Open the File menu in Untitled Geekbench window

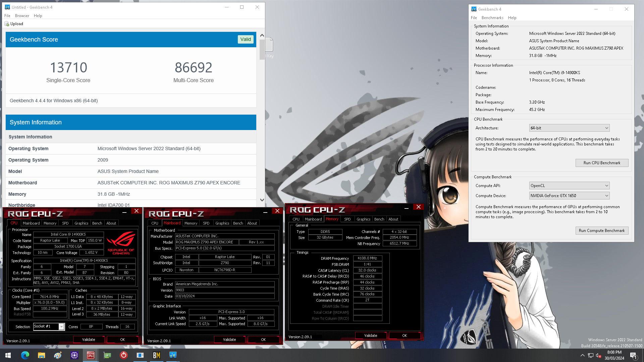pyautogui.click(x=7, y=16)
